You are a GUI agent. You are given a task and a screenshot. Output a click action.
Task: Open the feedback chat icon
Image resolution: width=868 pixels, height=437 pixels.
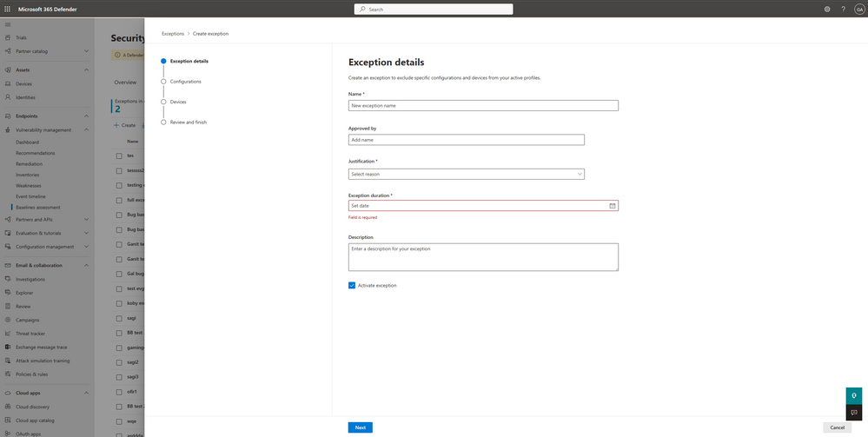pos(853,413)
